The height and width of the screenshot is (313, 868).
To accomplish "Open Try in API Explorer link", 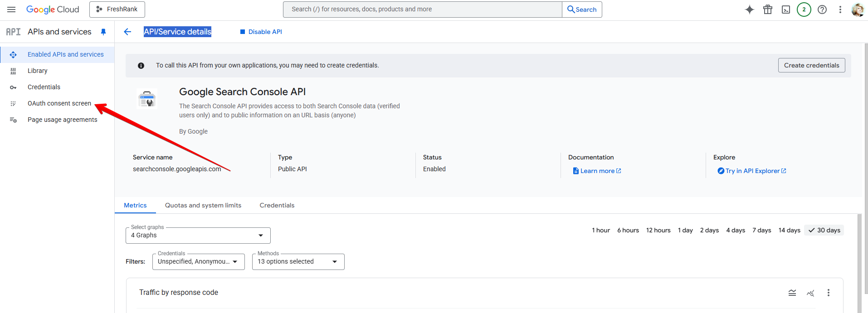I will (752, 171).
